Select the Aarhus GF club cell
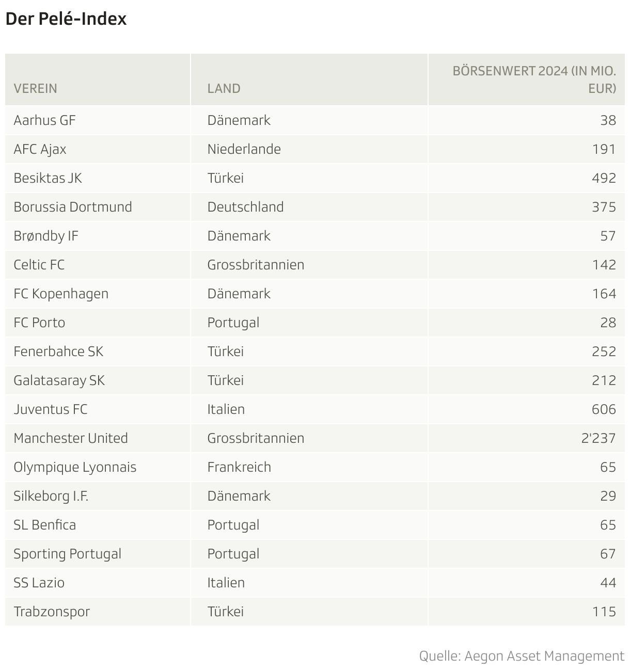630x672 pixels. [x=44, y=120]
